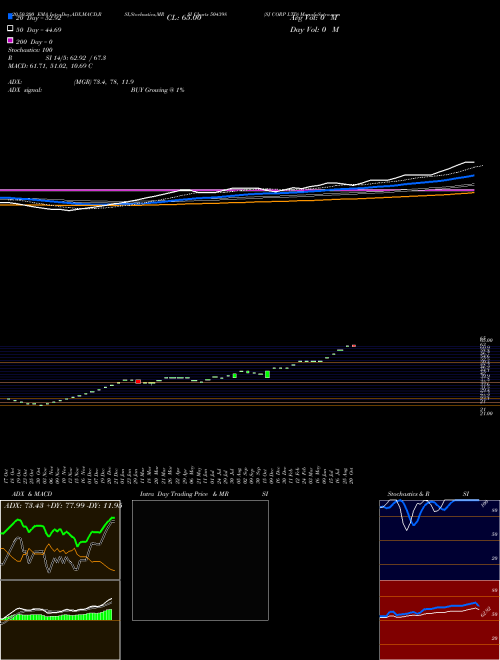Screen dimensions: 500x660
Task: Click the 65.00 price axis label
Action: click(486, 339)
